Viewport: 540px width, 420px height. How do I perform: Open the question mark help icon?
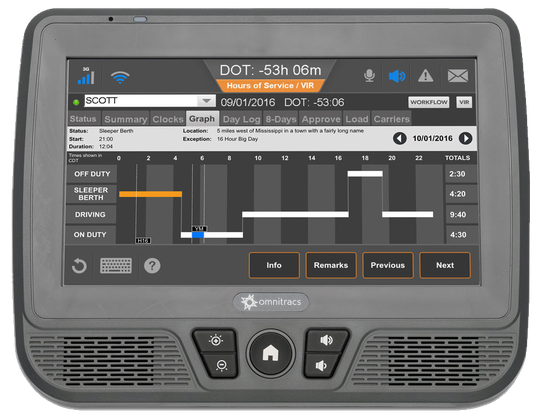coord(152,266)
